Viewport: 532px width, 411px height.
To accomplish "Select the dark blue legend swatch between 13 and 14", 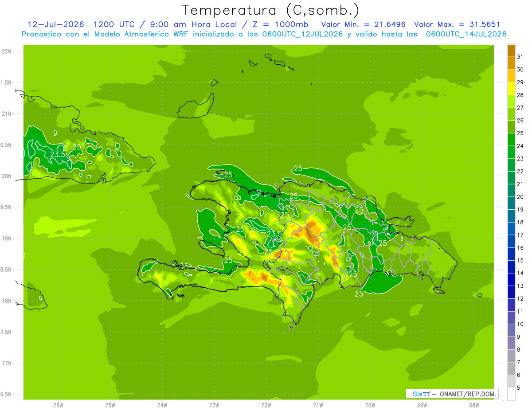I will (x=511, y=279).
